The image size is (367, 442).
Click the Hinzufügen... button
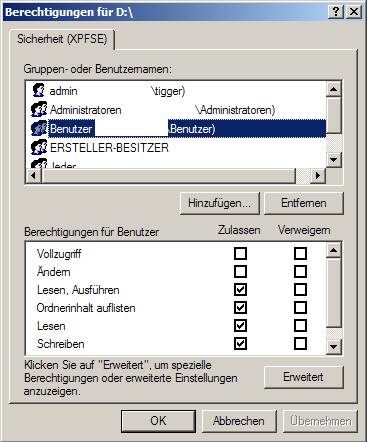coord(219,203)
